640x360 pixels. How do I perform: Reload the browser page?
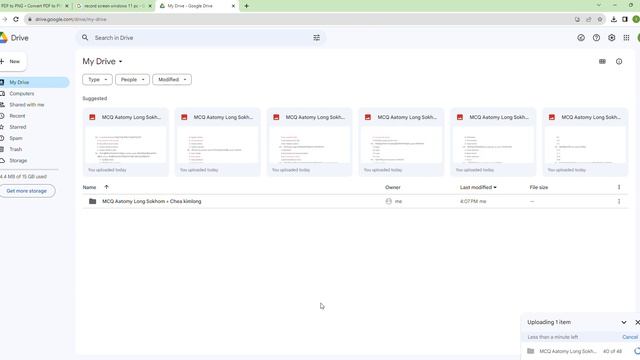click(x=16, y=19)
